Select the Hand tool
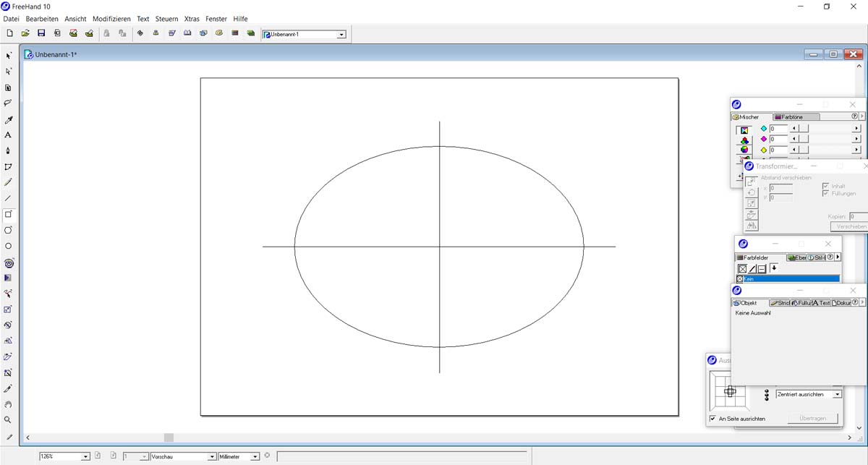The height and width of the screenshot is (465, 868). [8, 404]
